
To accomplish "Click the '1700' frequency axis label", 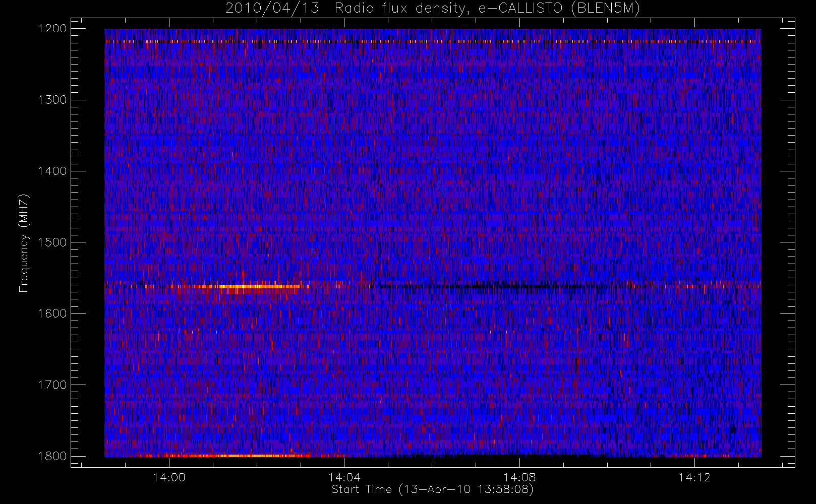I will coord(52,385).
